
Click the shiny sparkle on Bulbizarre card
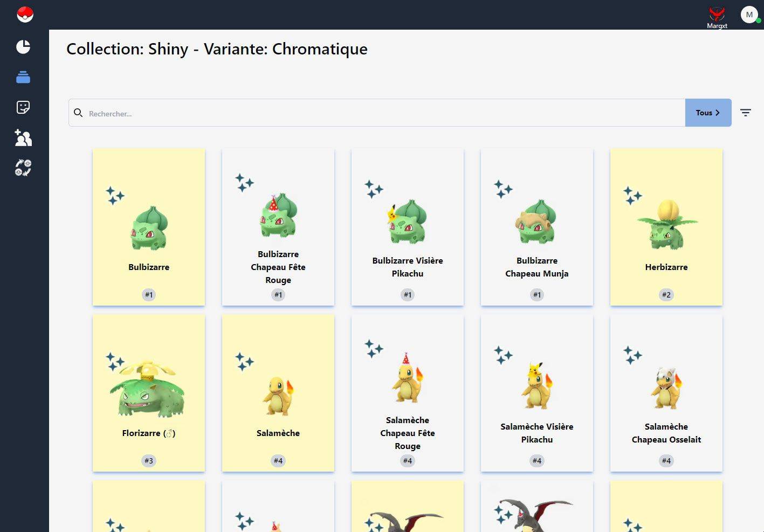pyautogui.click(x=115, y=196)
